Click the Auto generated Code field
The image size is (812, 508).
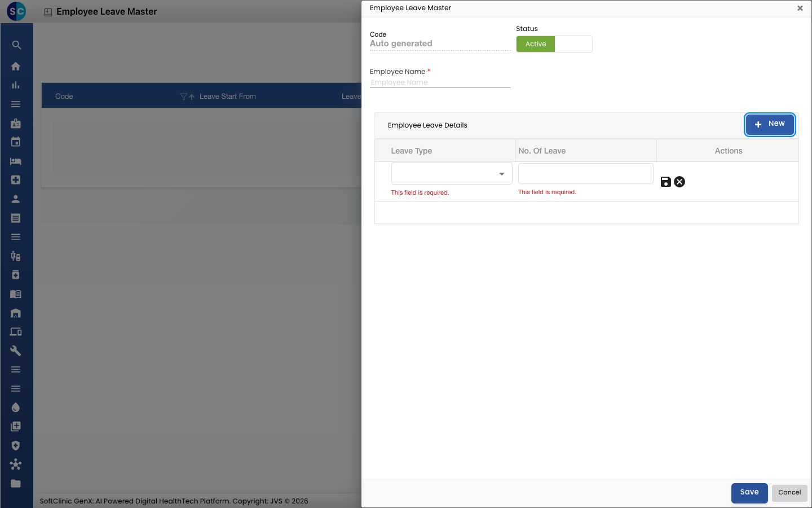tap(440, 43)
